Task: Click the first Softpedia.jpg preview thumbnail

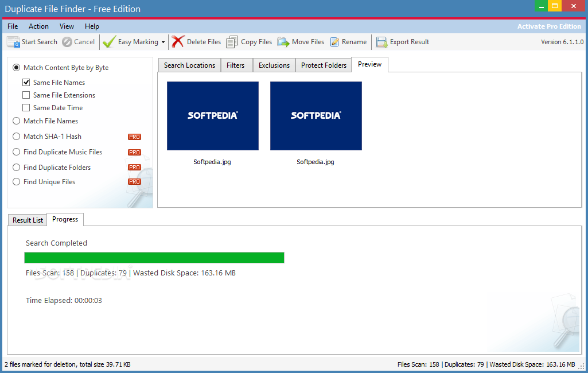Action: [x=213, y=116]
